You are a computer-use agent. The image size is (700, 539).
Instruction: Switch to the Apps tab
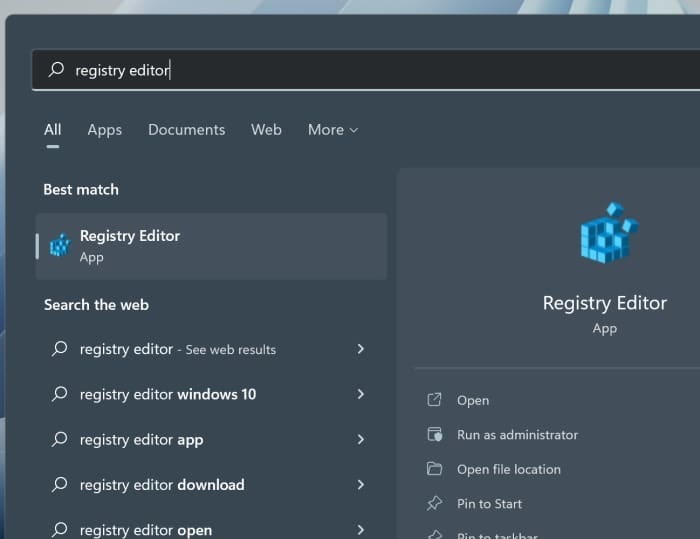click(x=104, y=130)
